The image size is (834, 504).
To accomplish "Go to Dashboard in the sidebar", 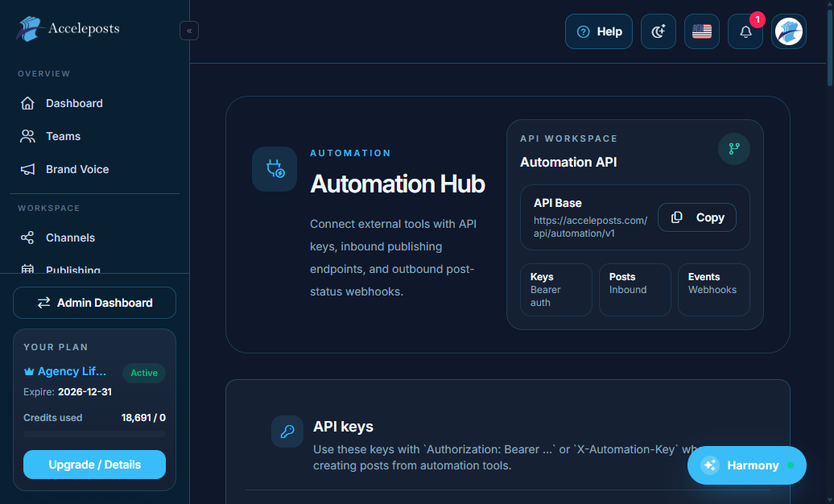I will point(95,103).
